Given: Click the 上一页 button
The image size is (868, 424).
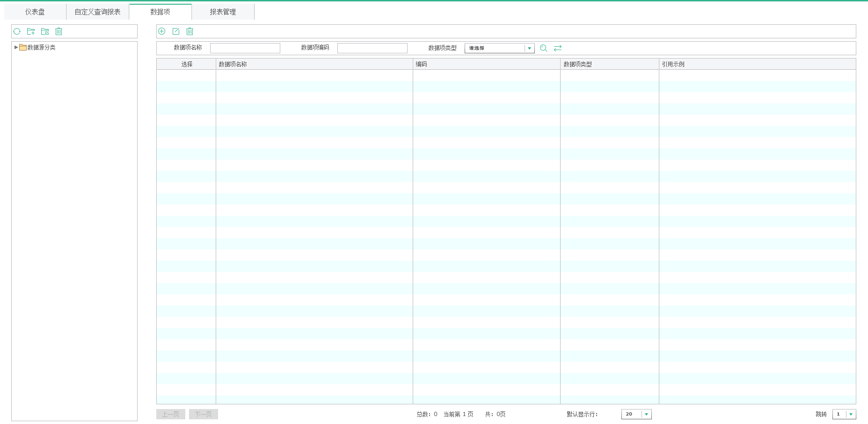Looking at the screenshot, I should 171,414.
